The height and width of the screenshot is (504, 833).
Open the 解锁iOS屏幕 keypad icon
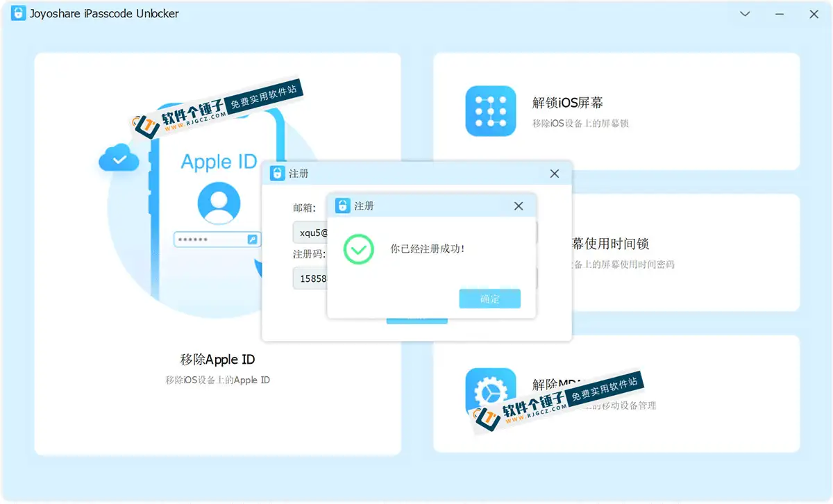coord(491,111)
